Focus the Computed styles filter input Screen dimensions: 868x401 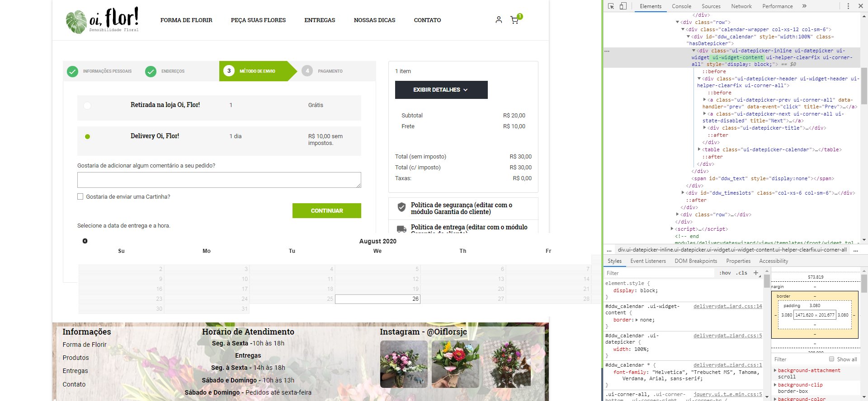point(800,359)
